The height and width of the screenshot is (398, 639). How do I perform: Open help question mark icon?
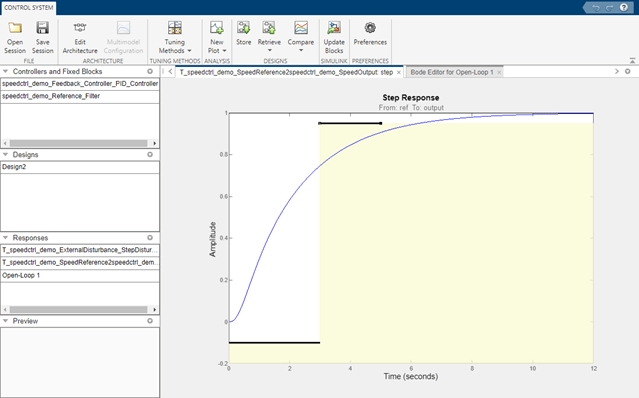[624, 7]
